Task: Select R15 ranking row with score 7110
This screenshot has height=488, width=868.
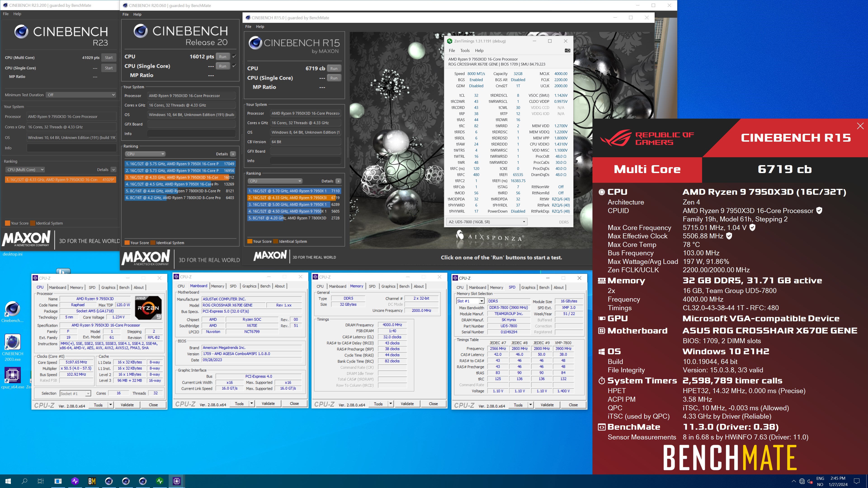Action: point(294,191)
